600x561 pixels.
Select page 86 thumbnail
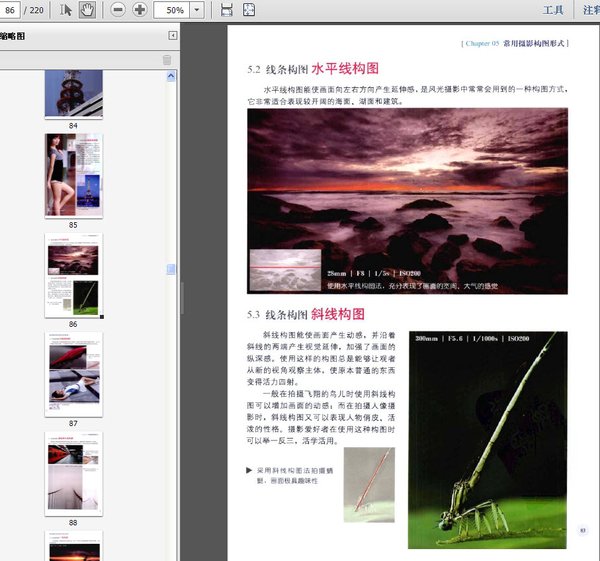pyautogui.click(x=73, y=275)
